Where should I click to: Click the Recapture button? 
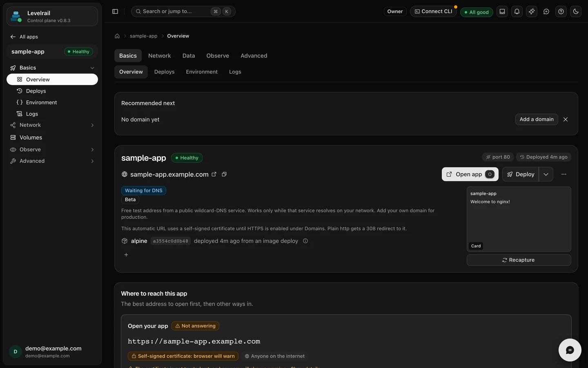(x=519, y=260)
